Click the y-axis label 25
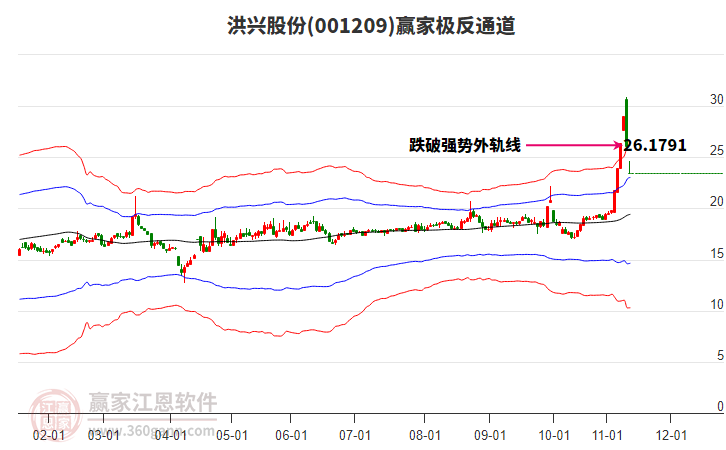The image size is (726, 450). pos(717,150)
